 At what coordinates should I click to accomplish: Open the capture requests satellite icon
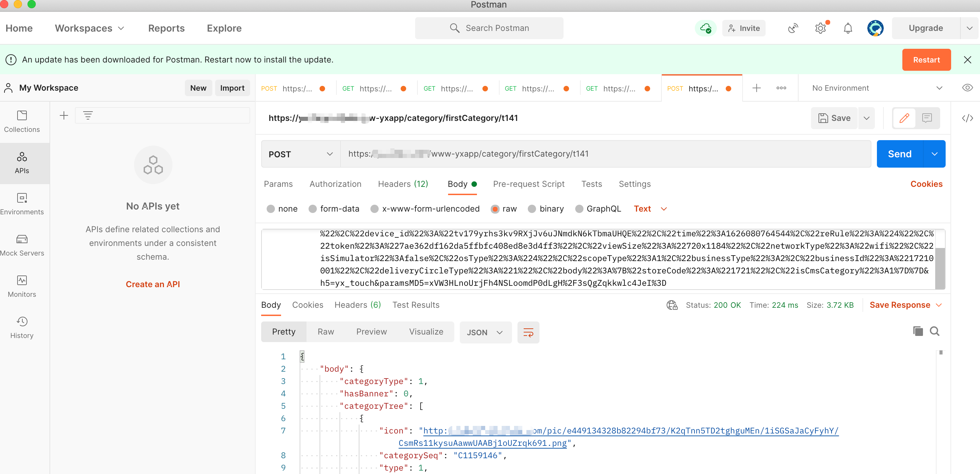click(x=793, y=28)
